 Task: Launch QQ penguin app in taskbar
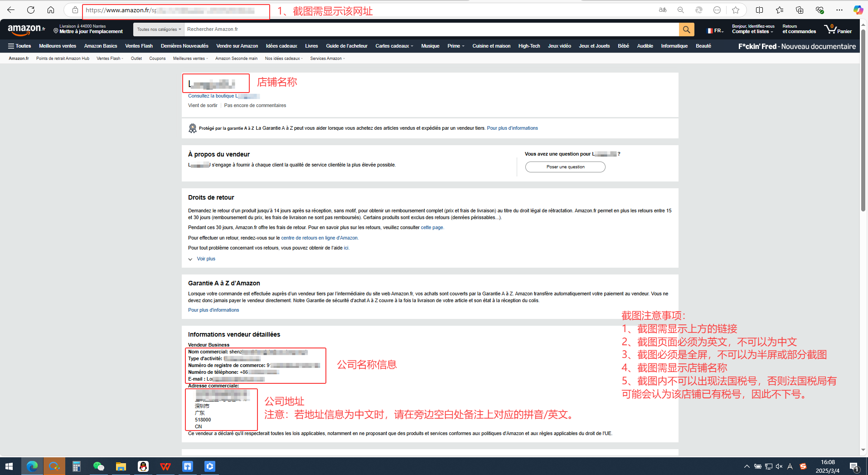click(143, 466)
